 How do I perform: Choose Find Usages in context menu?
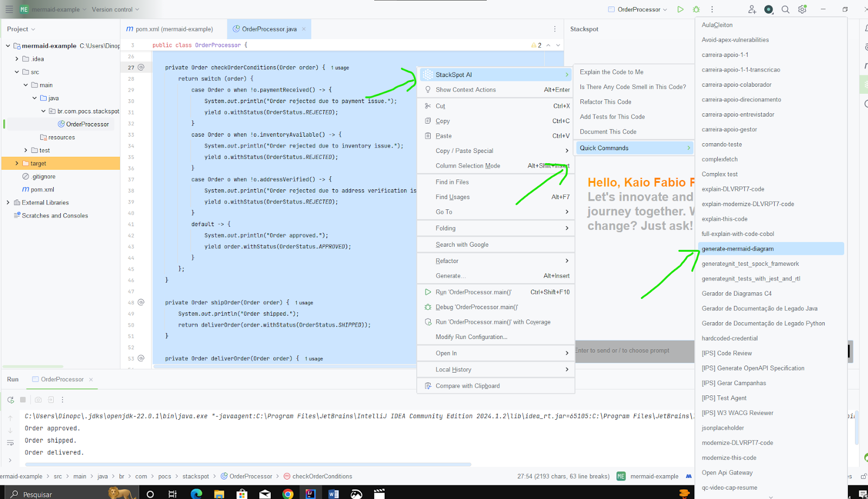point(496,197)
